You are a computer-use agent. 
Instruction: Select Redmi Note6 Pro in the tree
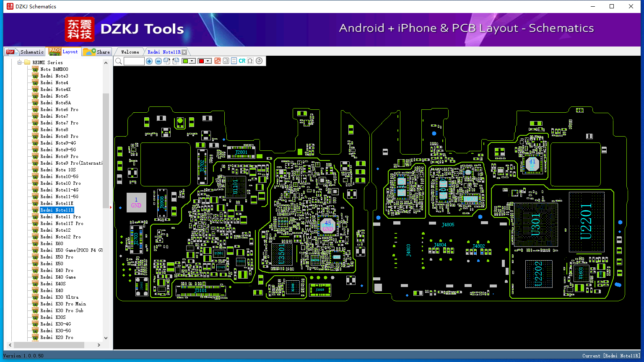tap(60, 109)
